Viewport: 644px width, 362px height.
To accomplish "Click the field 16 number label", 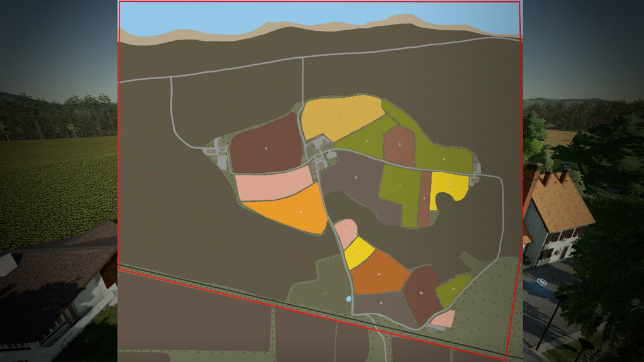I will 421,293.
